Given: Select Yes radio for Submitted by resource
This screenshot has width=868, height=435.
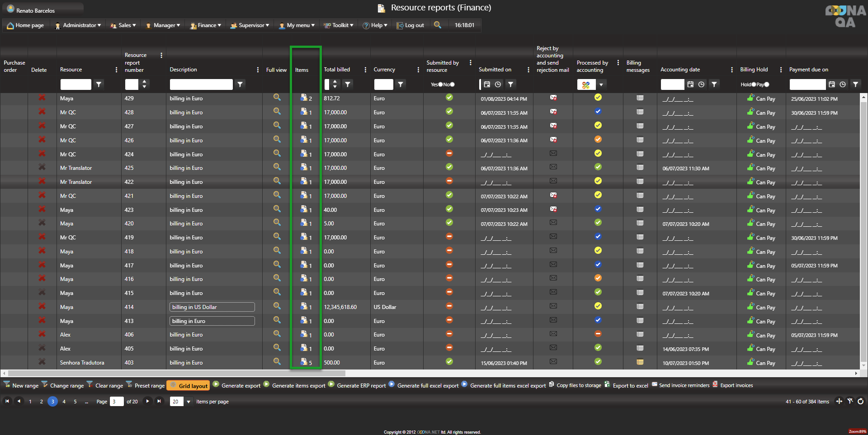Looking at the screenshot, I should [440, 84].
